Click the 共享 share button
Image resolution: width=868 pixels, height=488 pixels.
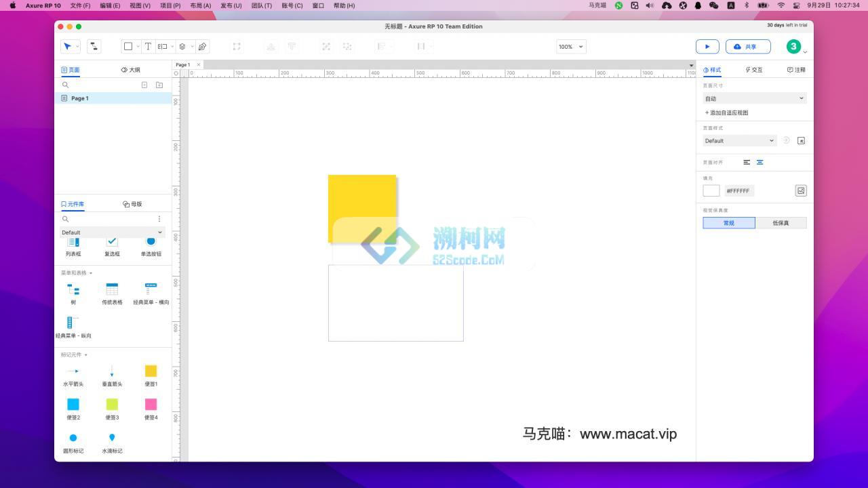coord(748,46)
